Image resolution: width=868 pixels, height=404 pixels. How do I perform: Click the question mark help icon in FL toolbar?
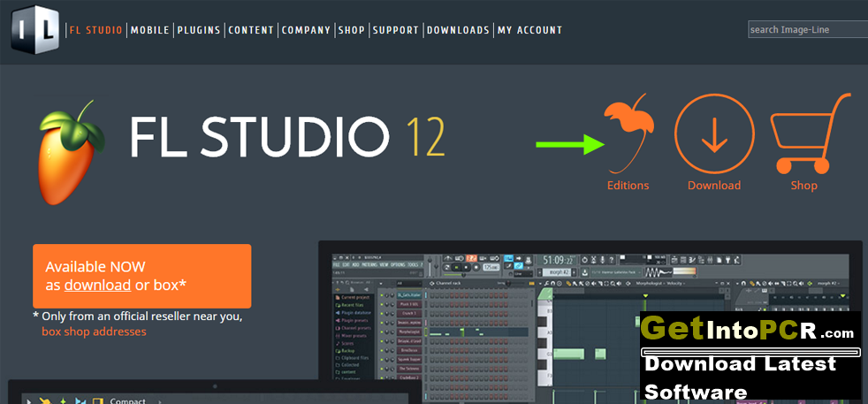pyautogui.click(x=611, y=260)
